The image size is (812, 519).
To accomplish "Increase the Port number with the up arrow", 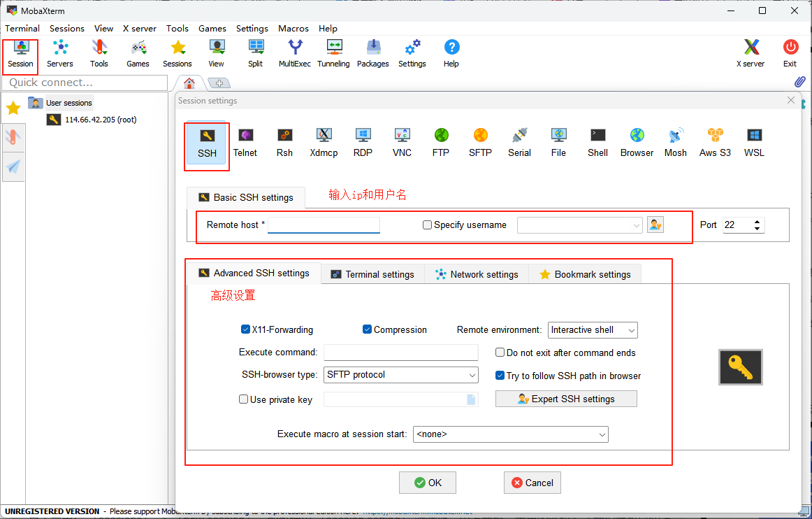I will [x=758, y=221].
